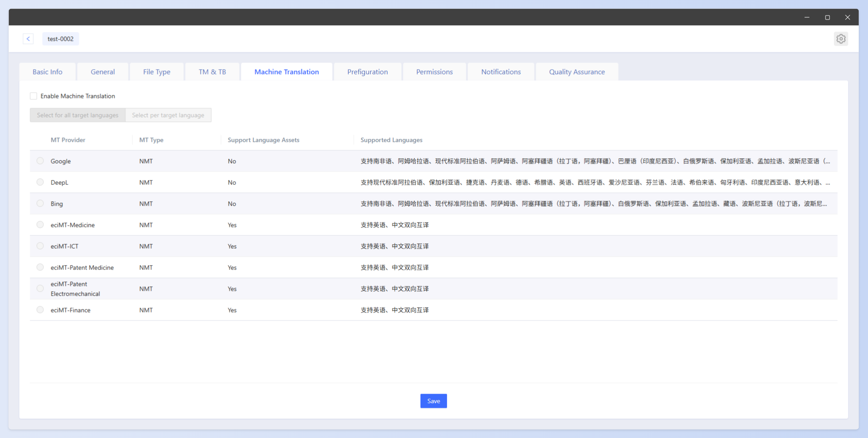Select the eciMT-ICT radio button
The image size is (868, 438).
click(40, 246)
